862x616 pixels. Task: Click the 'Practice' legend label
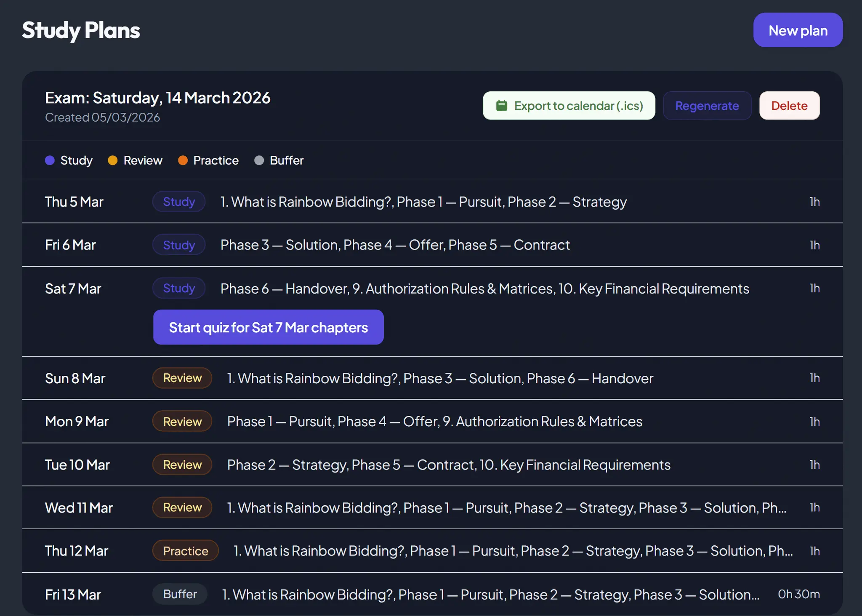coord(216,160)
